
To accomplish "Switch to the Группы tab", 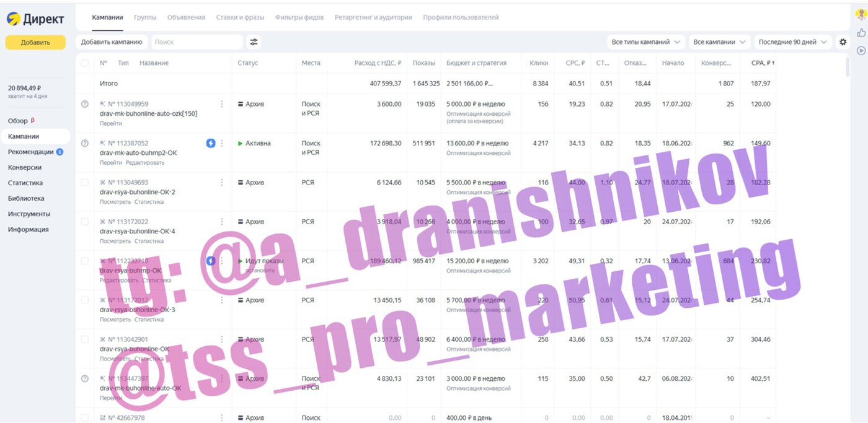I will click(x=145, y=17).
